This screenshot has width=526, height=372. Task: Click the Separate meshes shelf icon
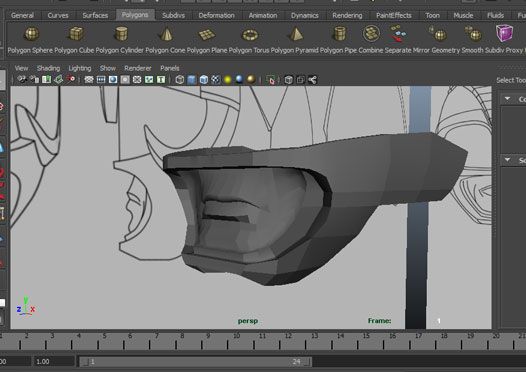[398, 34]
